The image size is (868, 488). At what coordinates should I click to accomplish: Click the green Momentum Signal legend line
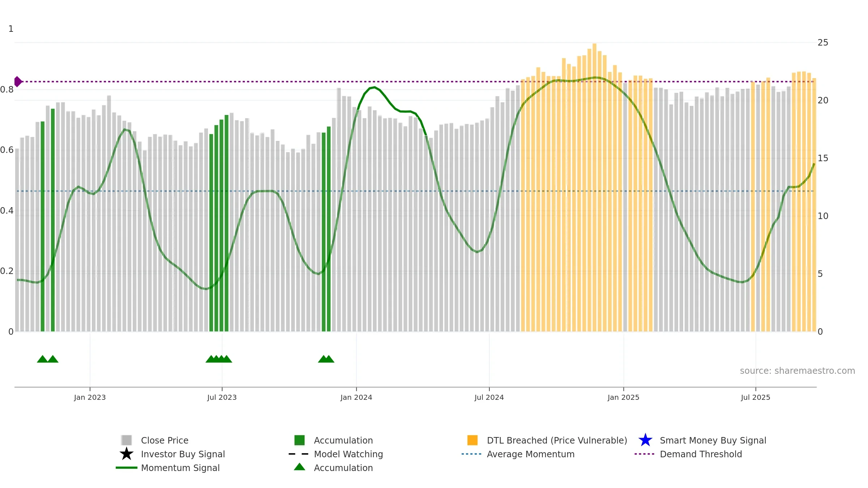point(126,468)
